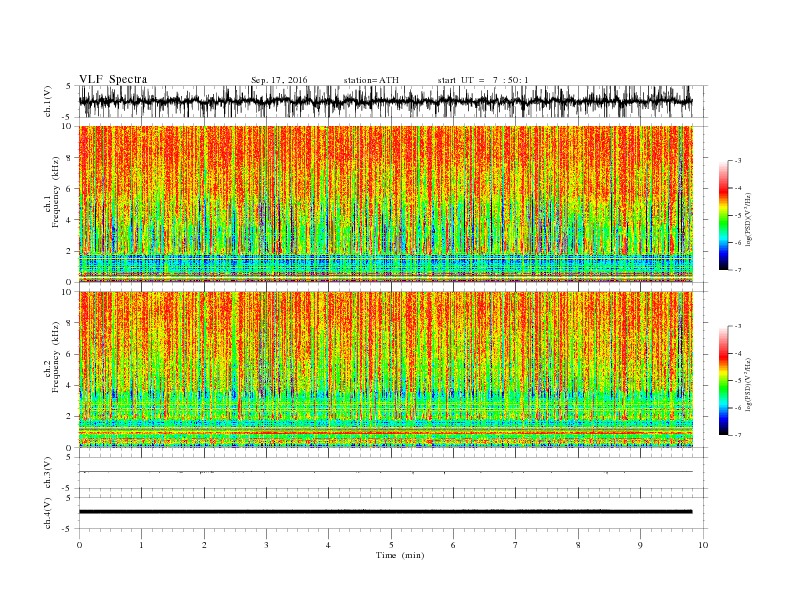Image resolution: width=792 pixels, height=612 pixels.
Task: Click the time axis tick label "3"
Action: (266, 545)
